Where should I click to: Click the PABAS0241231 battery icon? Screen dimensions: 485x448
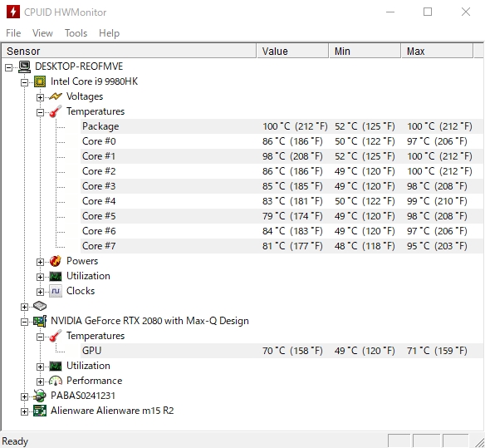pyautogui.click(x=40, y=396)
